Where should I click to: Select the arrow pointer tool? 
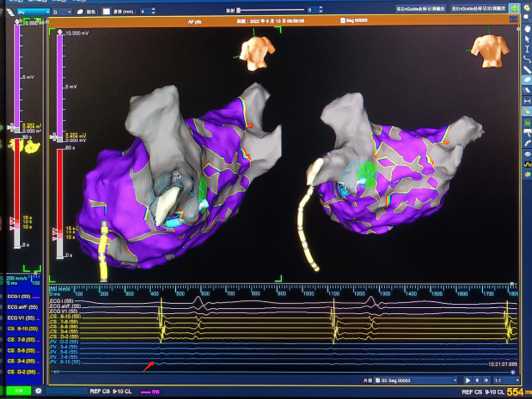(527, 38)
